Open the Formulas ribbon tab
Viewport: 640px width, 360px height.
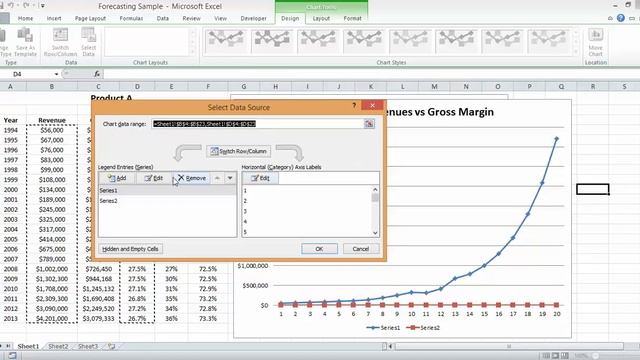tap(131, 18)
